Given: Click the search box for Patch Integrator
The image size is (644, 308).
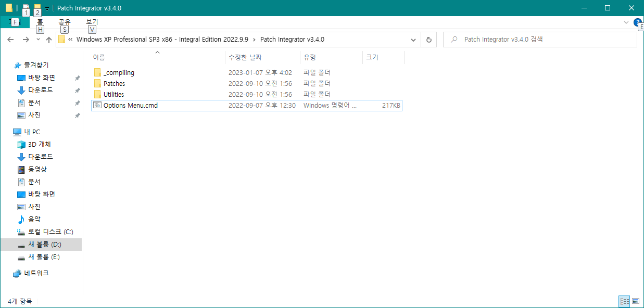Looking at the screenshot, I should point(540,40).
